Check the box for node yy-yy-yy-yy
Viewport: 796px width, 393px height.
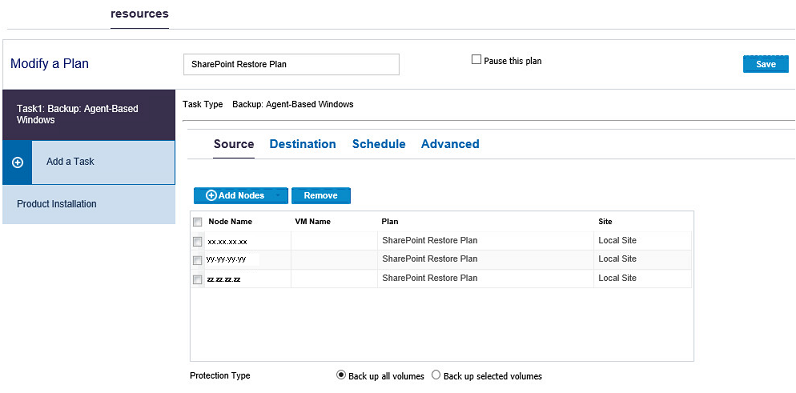(x=197, y=260)
